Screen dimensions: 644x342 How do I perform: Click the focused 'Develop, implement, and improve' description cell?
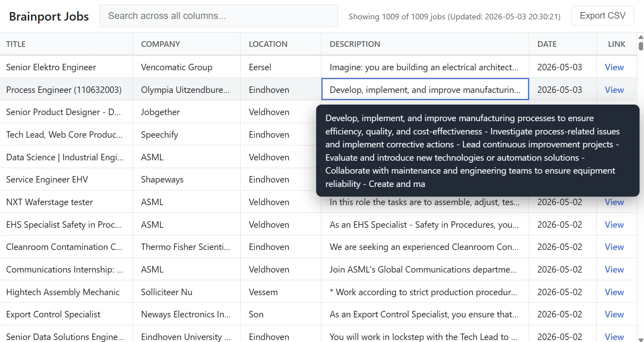(425, 89)
